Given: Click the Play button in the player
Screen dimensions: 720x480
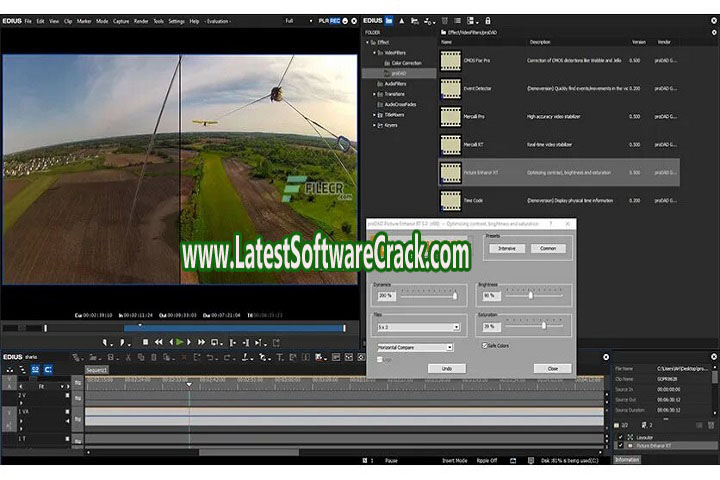Looking at the screenshot, I should pyautogui.click(x=179, y=342).
